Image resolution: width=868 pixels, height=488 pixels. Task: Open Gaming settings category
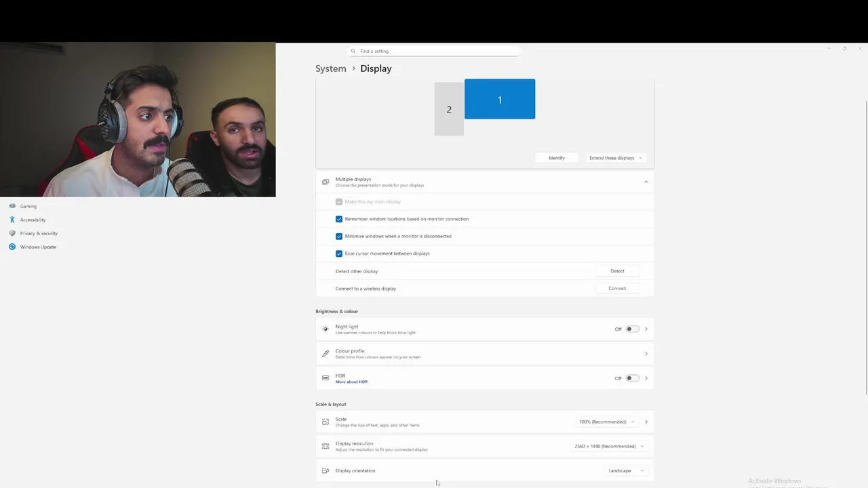tap(28, 206)
